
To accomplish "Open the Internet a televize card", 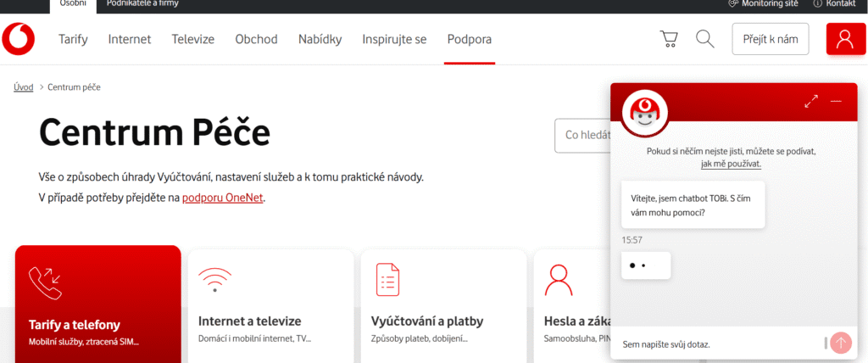I will [270, 306].
